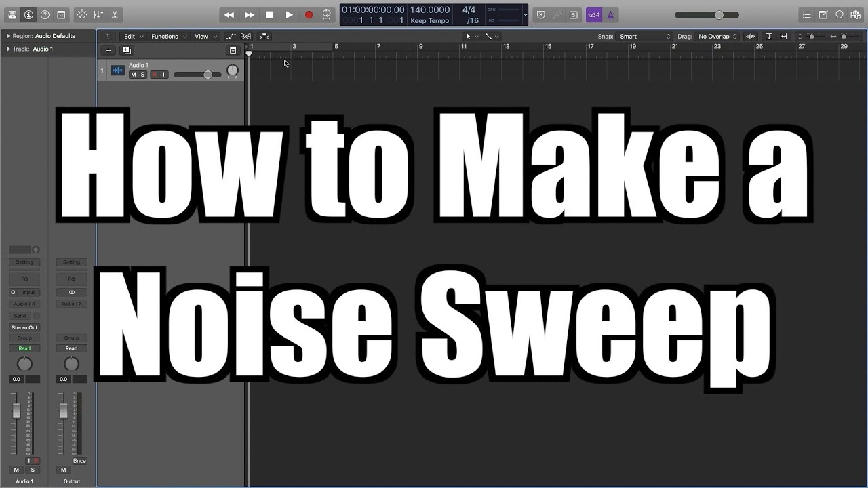Toggle the Inspector info icon
Viewport: 868px width, 488px height.
(x=28, y=14)
